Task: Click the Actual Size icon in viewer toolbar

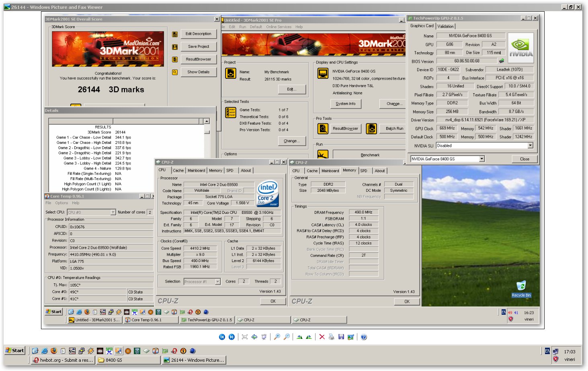Action: (x=254, y=337)
